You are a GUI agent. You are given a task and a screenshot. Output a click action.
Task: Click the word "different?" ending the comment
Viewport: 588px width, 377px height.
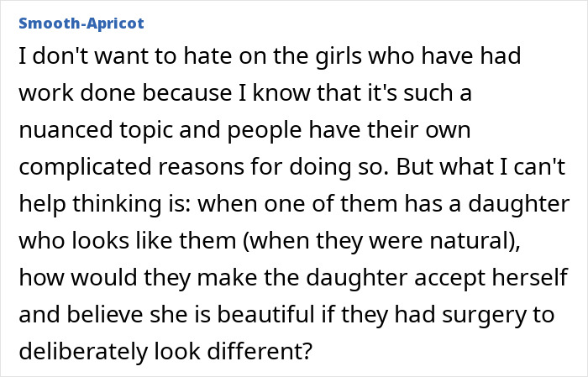pos(260,351)
